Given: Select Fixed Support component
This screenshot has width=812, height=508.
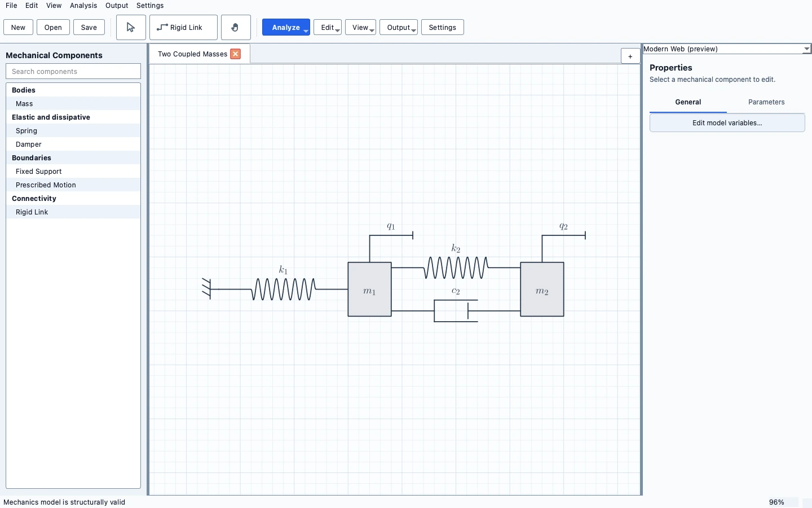Looking at the screenshot, I should coord(73,172).
